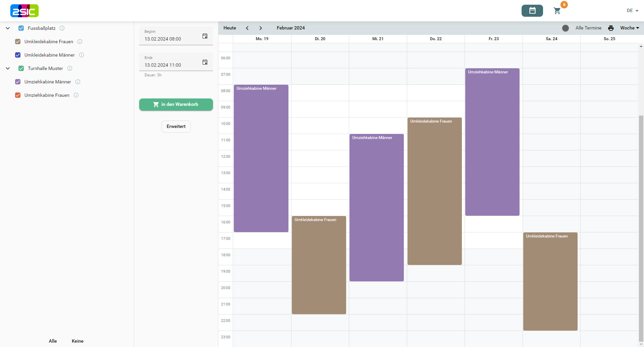Viewport: 644px width, 347px height.
Task: Toggle the Alle Termine switch
Action: [566, 28]
